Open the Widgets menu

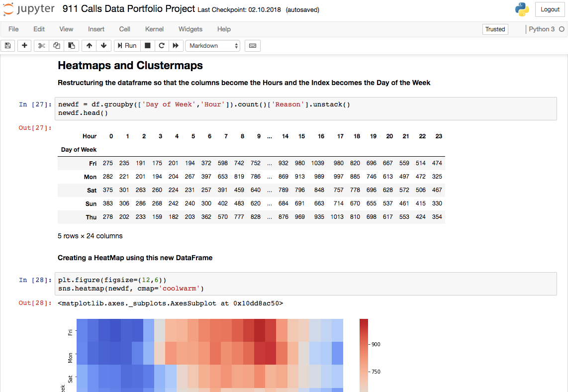pos(190,29)
